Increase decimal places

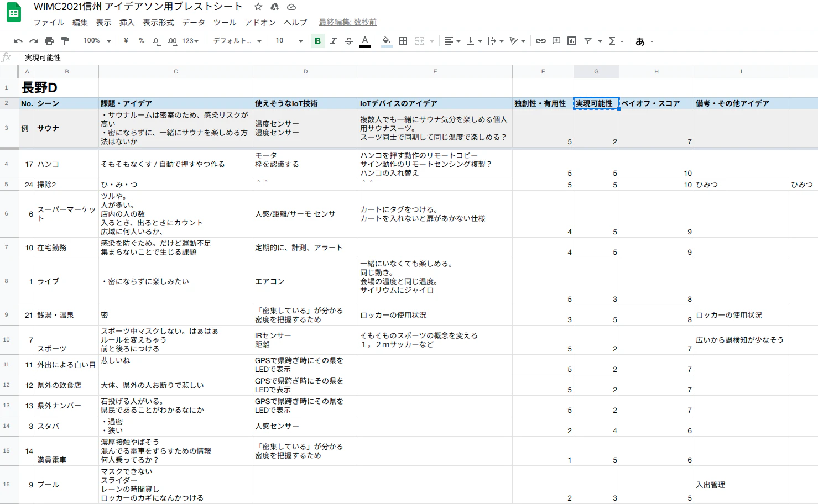172,41
